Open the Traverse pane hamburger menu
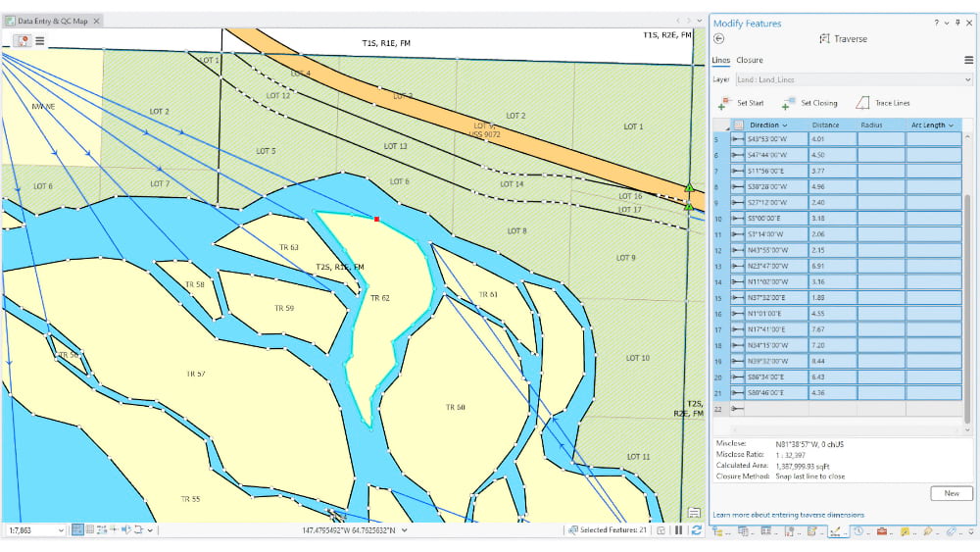This screenshot has width=980, height=552. [968, 60]
